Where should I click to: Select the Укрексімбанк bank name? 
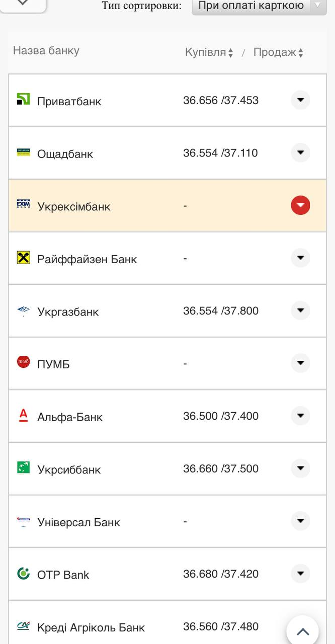(74, 207)
